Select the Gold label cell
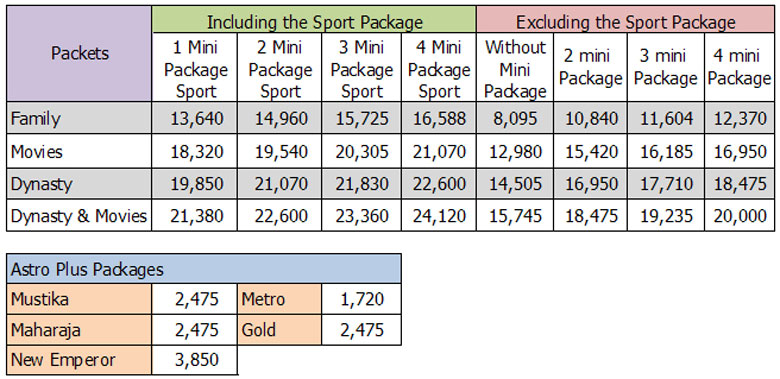Image resolution: width=780 pixels, height=379 pixels. coord(280,330)
